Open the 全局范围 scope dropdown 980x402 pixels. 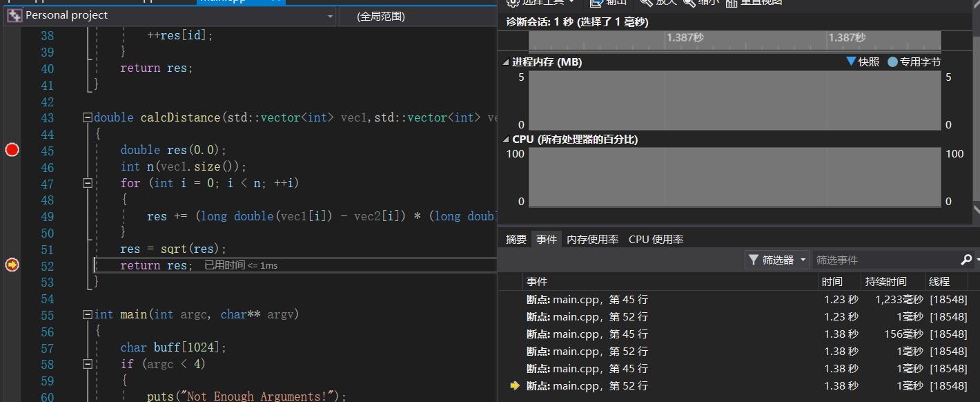pyautogui.click(x=418, y=16)
